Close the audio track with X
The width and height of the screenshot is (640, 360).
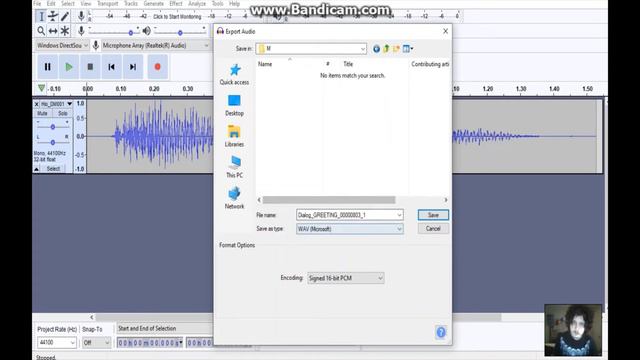[x=36, y=104]
